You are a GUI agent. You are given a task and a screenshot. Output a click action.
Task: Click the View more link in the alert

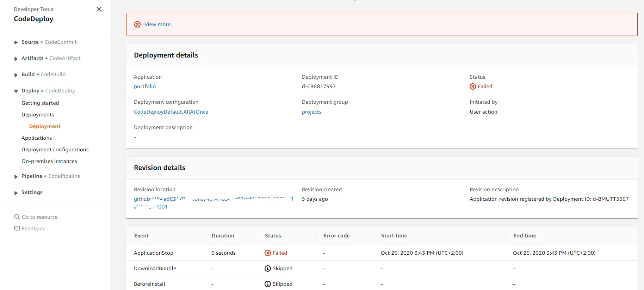coord(158,24)
